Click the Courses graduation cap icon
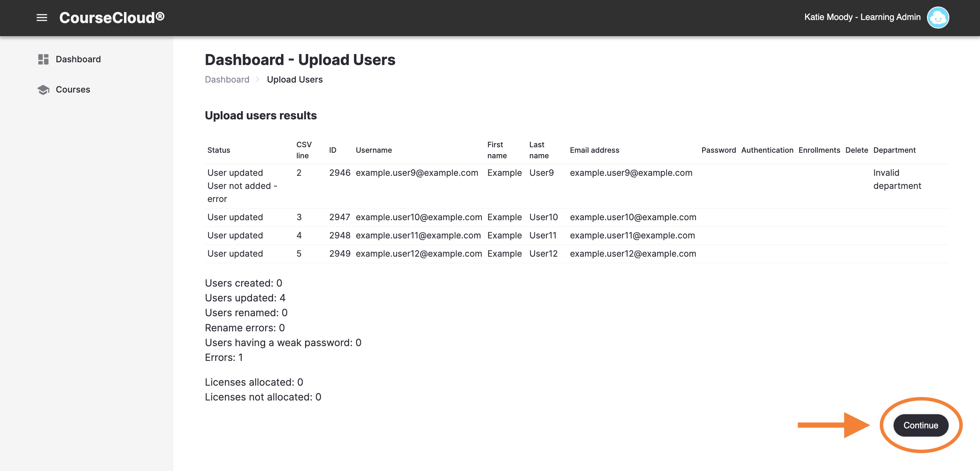The image size is (980, 471). click(x=43, y=90)
